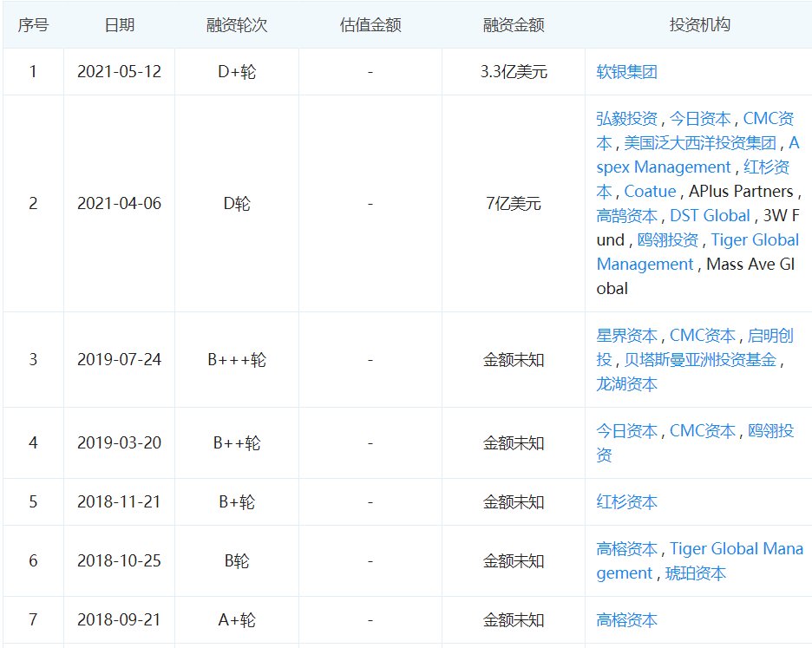The height and width of the screenshot is (648, 812).
Task: Click CMC资本 in the B+++轮 row
Action: 703,336
